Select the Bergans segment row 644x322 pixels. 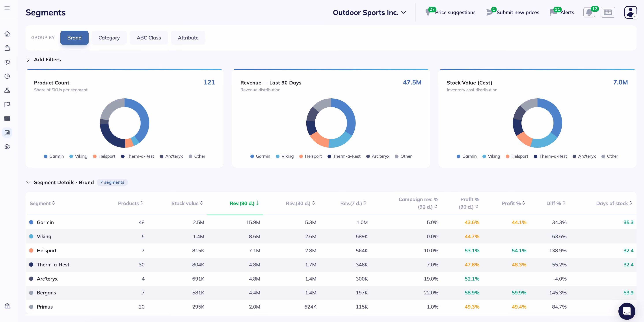point(331,293)
